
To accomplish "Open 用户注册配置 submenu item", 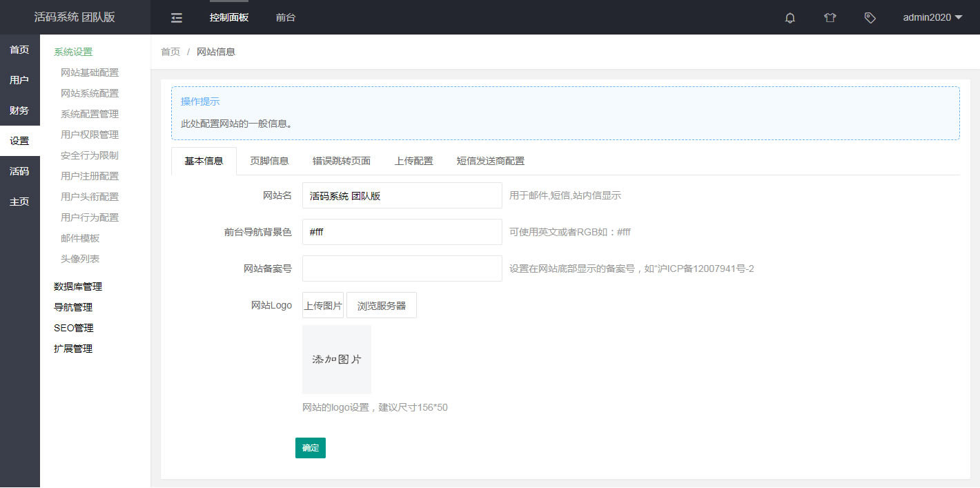I will pyautogui.click(x=90, y=176).
